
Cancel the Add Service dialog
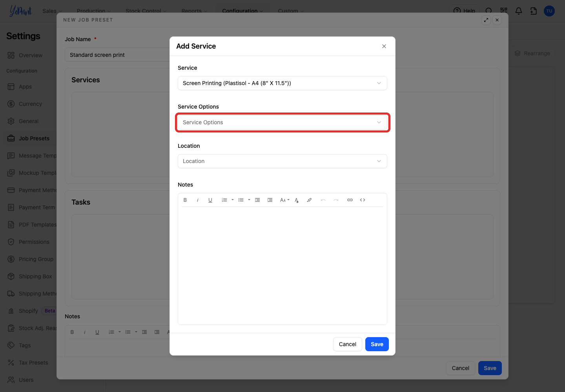[x=348, y=344]
